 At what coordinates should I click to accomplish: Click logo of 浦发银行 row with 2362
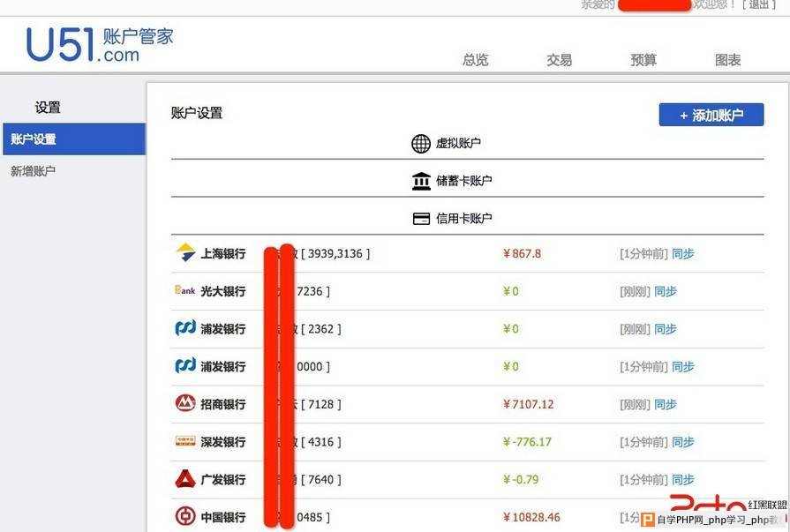[184, 328]
